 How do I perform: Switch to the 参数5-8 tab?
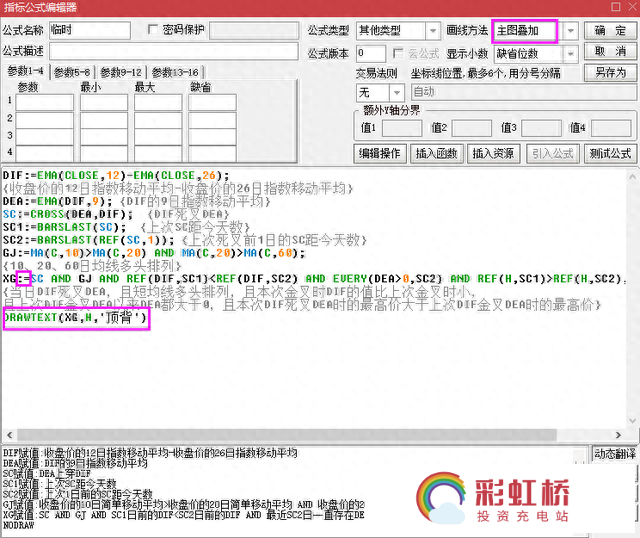coord(72,73)
